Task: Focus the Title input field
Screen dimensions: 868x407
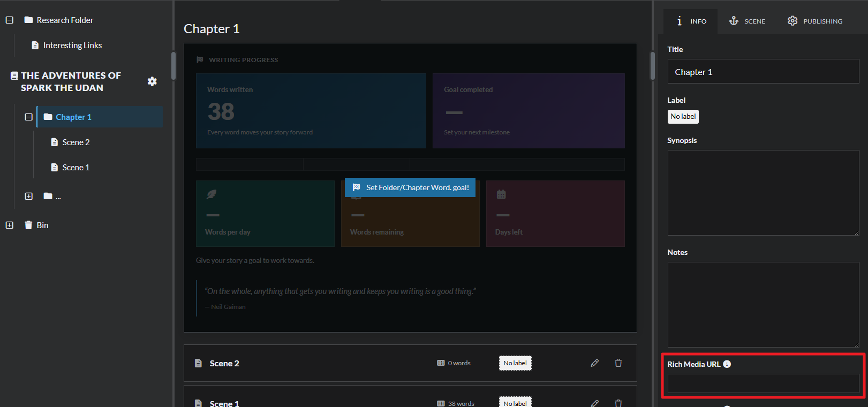Action: (763, 71)
